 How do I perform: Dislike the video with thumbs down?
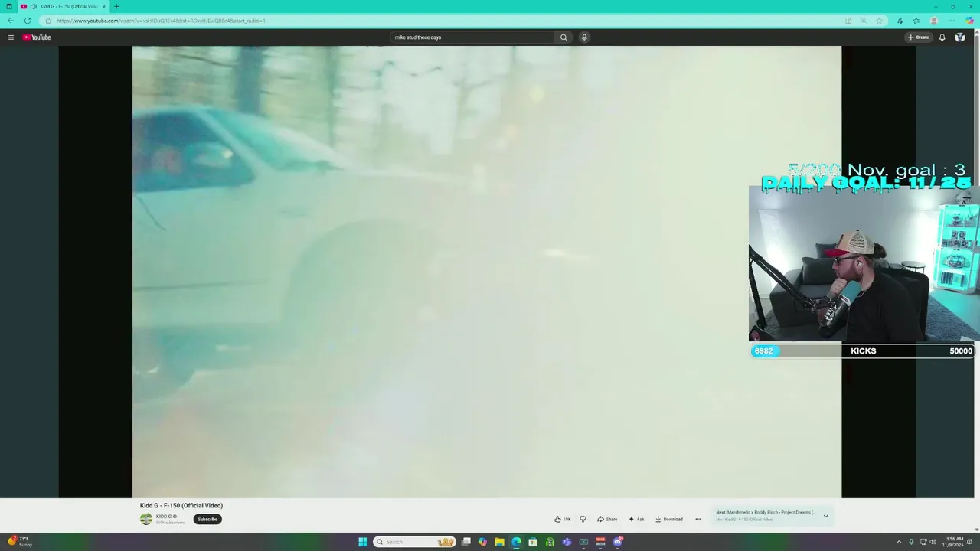click(x=583, y=519)
